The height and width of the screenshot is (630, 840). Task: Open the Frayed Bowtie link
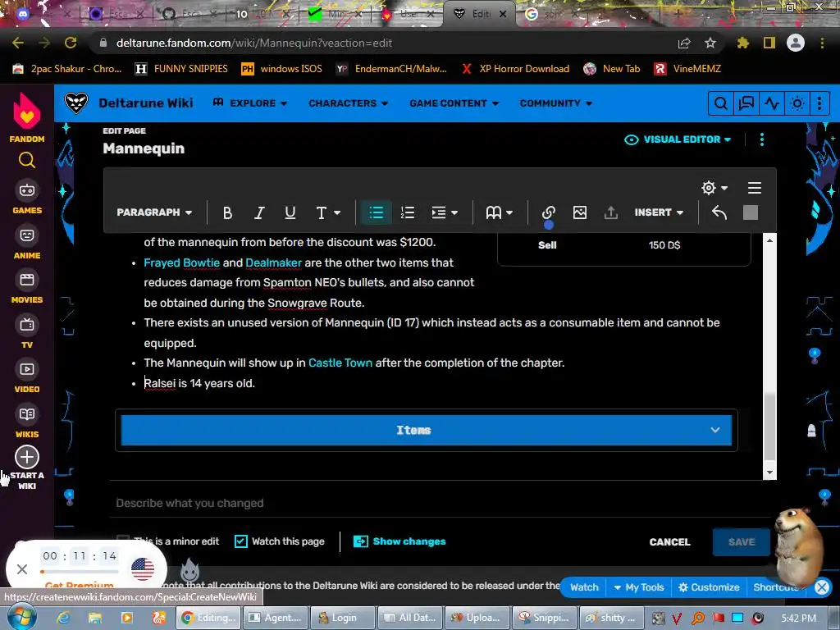[181, 262]
